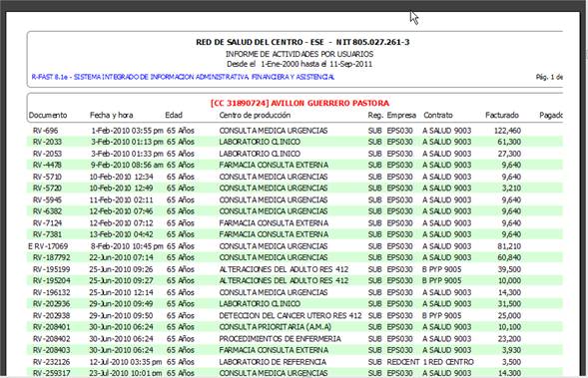The height and width of the screenshot is (378, 588).
Task: Click the 'Reg.' column header
Action: [375, 115]
